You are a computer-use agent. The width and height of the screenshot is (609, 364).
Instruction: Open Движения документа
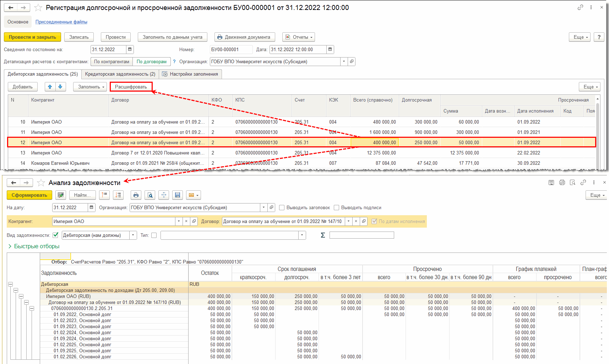[245, 37]
